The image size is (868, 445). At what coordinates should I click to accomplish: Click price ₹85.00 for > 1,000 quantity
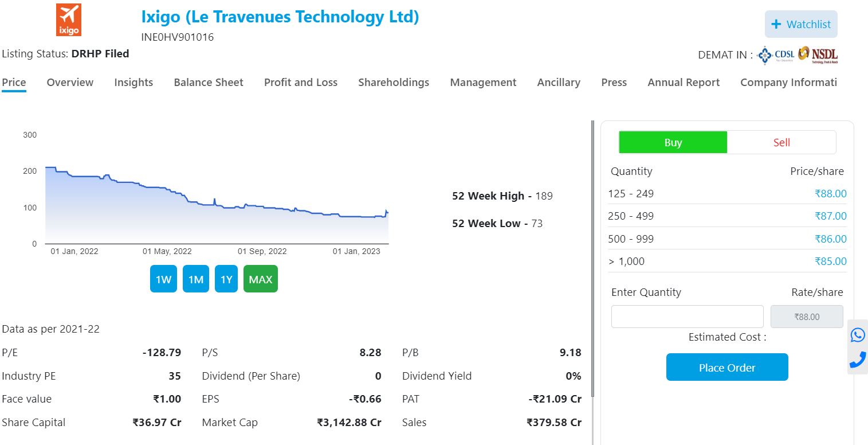830,261
